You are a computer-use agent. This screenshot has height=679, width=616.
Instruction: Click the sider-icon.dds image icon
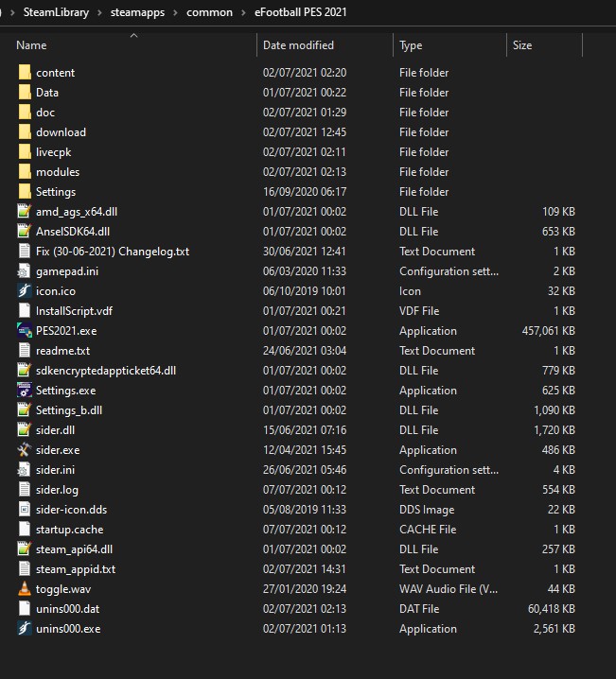point(25,509)
